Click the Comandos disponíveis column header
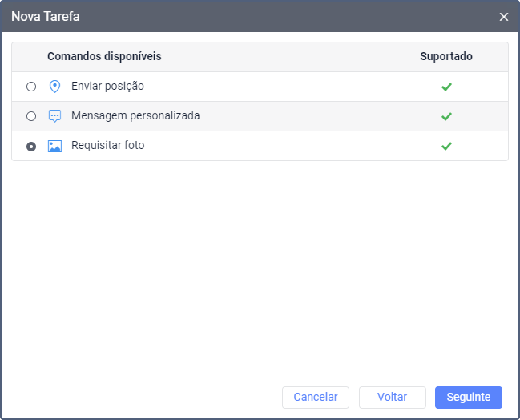This screenshot has height=420, width=520. (104, 56)
